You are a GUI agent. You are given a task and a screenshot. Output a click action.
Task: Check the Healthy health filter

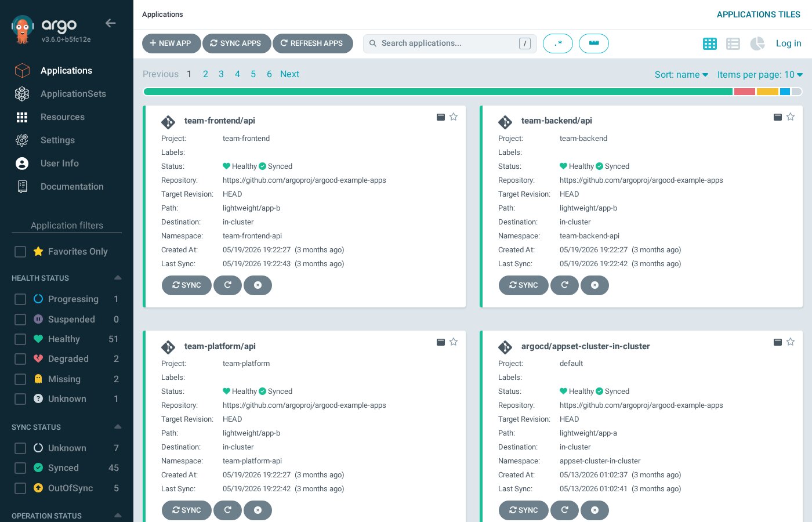(x=20, y=339)
